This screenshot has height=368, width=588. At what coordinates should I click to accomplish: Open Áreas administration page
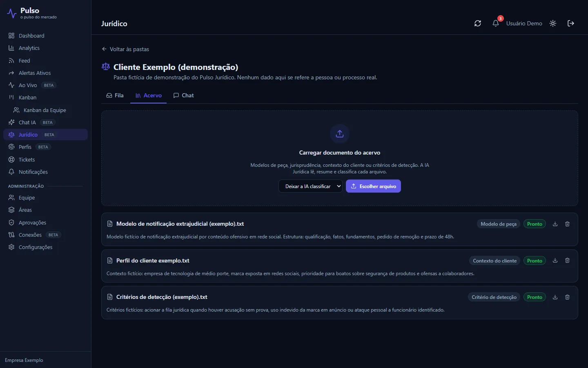(45, 210)
